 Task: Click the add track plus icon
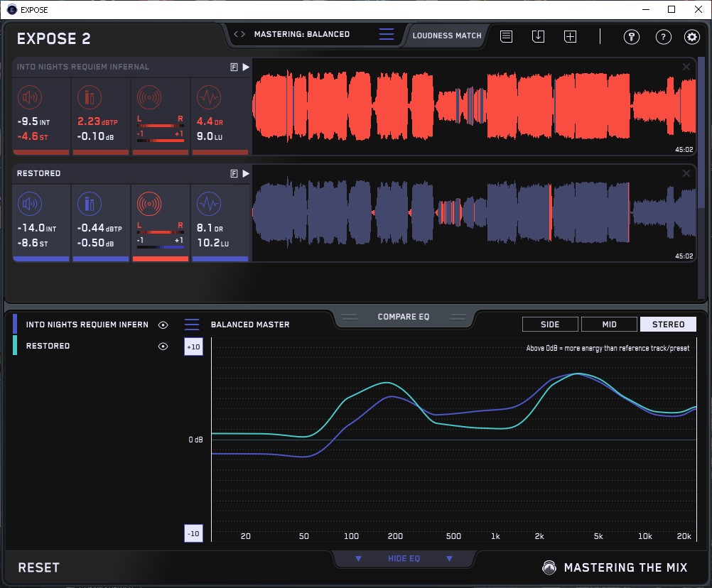click(571, 36)
